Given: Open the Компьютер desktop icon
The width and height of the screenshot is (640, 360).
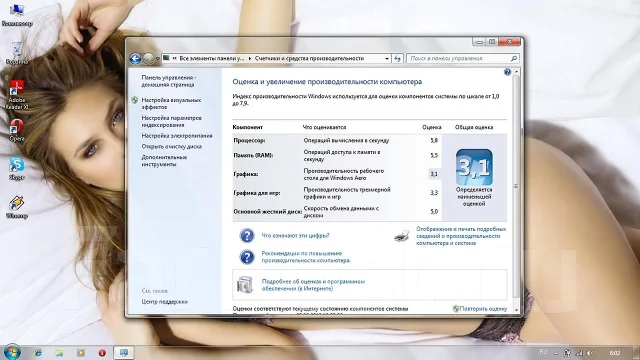Looking at the screenshot, I should (x=17, y=14).
